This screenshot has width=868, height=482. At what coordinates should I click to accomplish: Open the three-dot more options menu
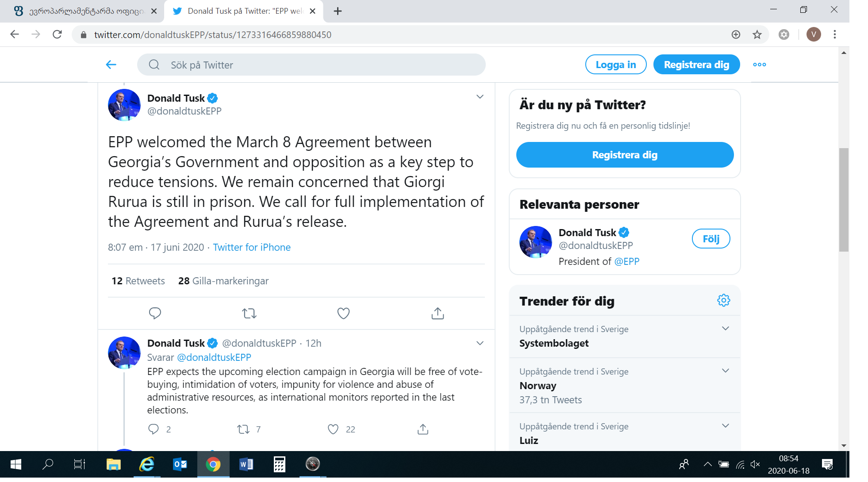click(x=759, y=65)
